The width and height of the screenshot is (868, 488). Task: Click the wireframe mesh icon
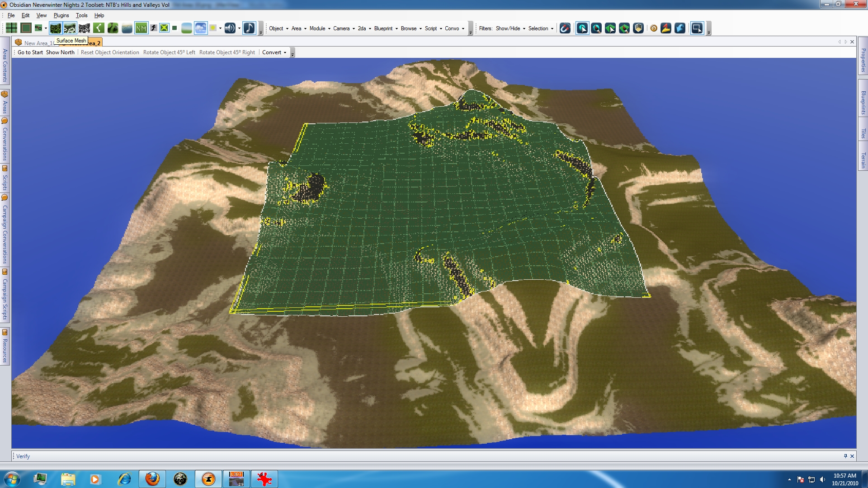coord(84,28)
